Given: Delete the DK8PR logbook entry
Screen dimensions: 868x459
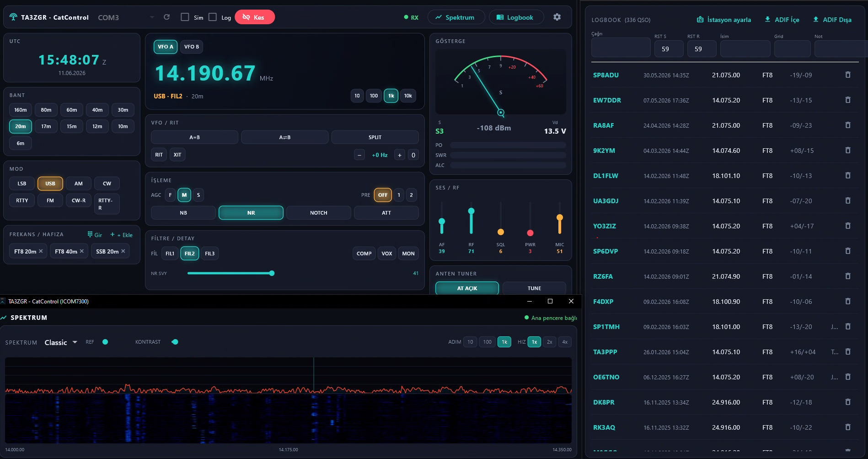Looking at the screenshot, I should (x=848, y=402).
